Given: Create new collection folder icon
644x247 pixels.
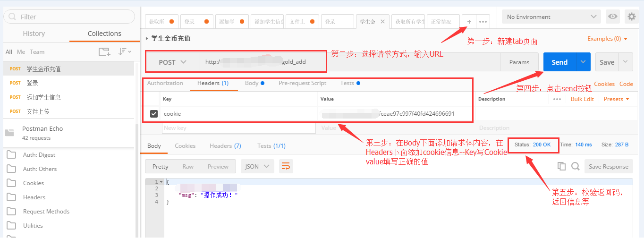Looking at the screenshot, I should pos(104,52).
